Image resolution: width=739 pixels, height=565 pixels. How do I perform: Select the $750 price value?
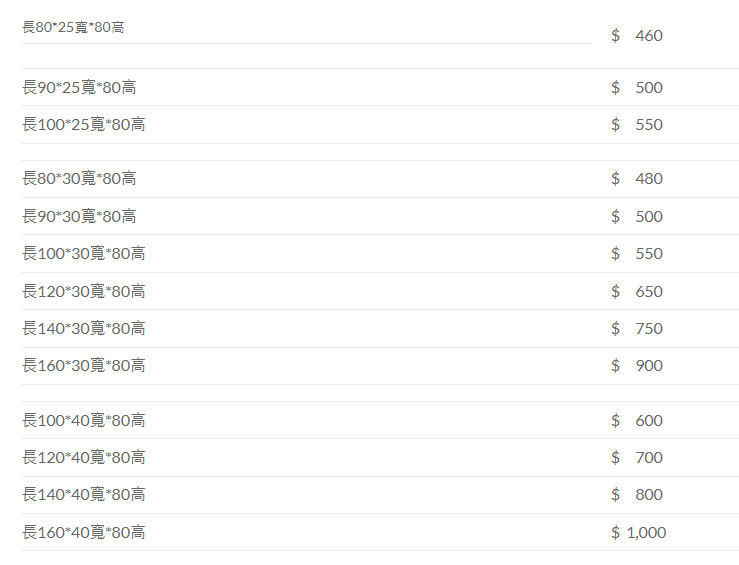[x=637, y=329]
